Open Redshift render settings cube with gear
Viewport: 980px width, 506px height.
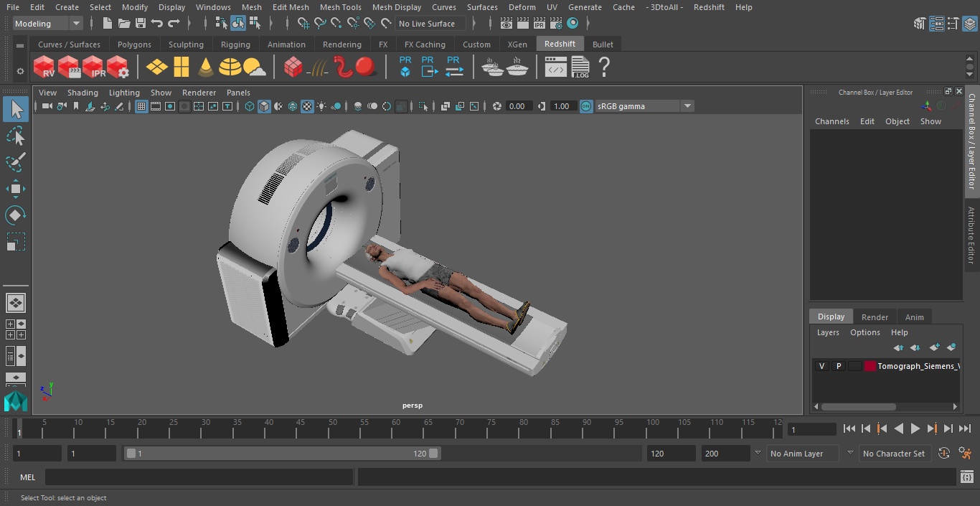(118, 67)
